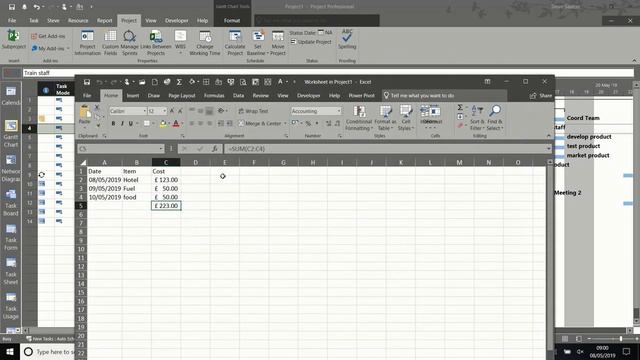Open Excel Insert tab

tap(133, 96)
